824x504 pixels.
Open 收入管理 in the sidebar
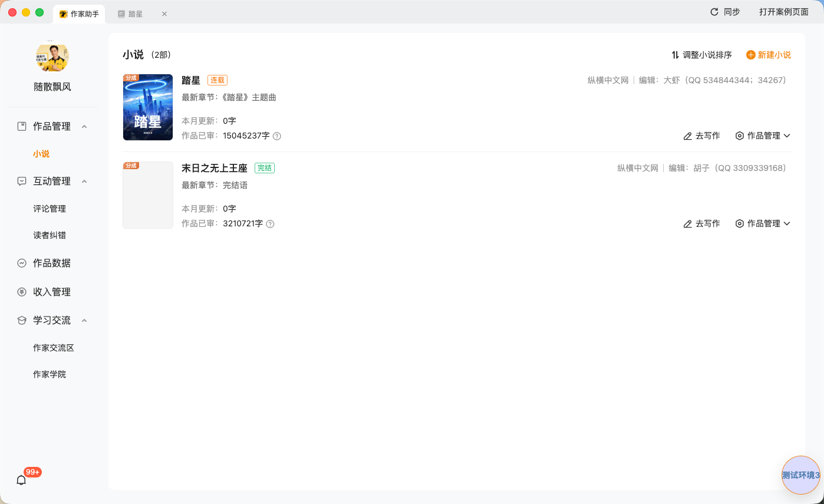click(52, 292)
